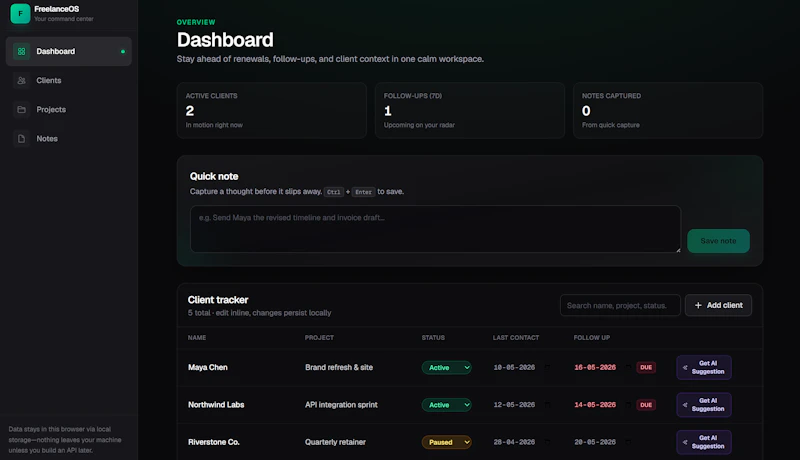Click Northwind Labs follow up date 14-05-2026
Viewport: 800px width, 460px height.
point(595,405)
